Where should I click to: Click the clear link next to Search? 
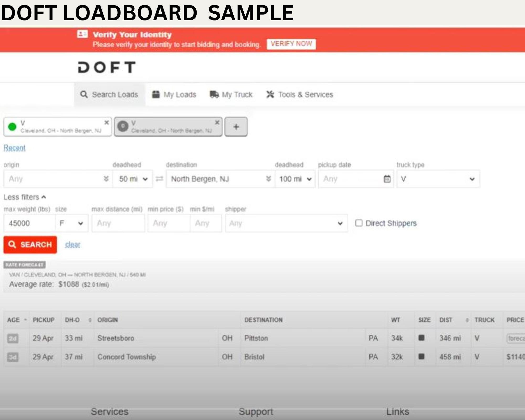coord(72,245)
